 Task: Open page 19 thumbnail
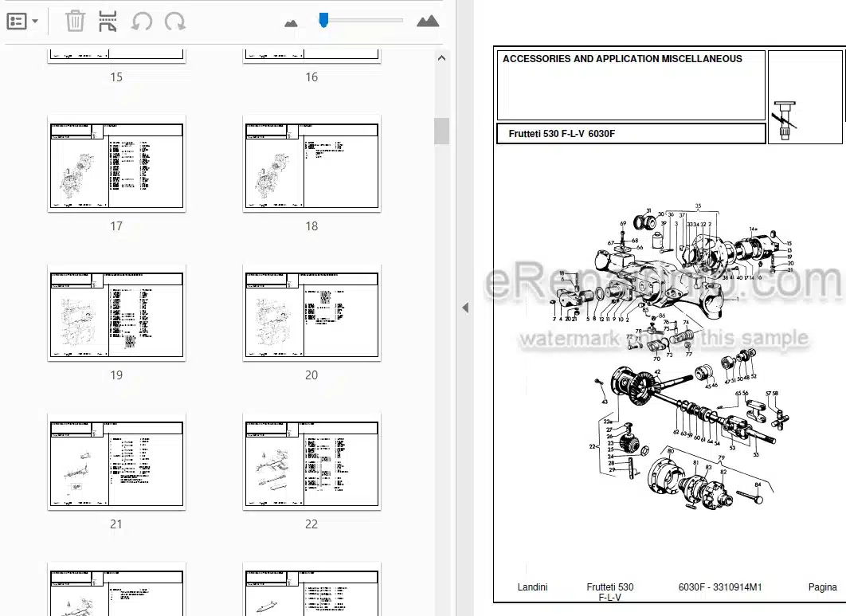pyautogui.click(x=116, y=312)
